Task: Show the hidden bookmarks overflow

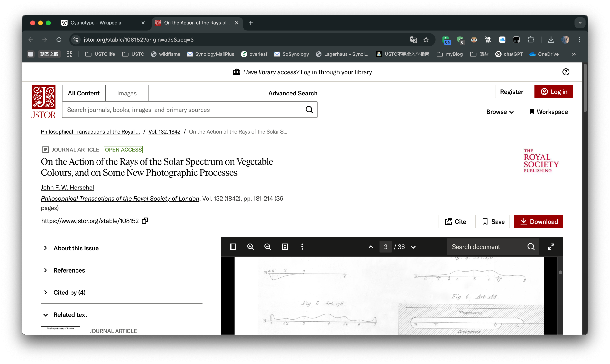Action: 574,54
